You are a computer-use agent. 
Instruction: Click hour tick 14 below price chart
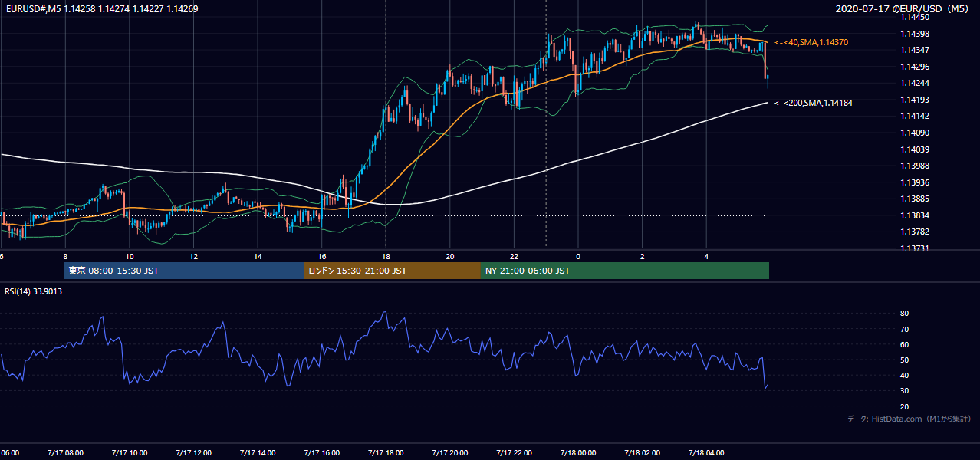pos(257,257)
